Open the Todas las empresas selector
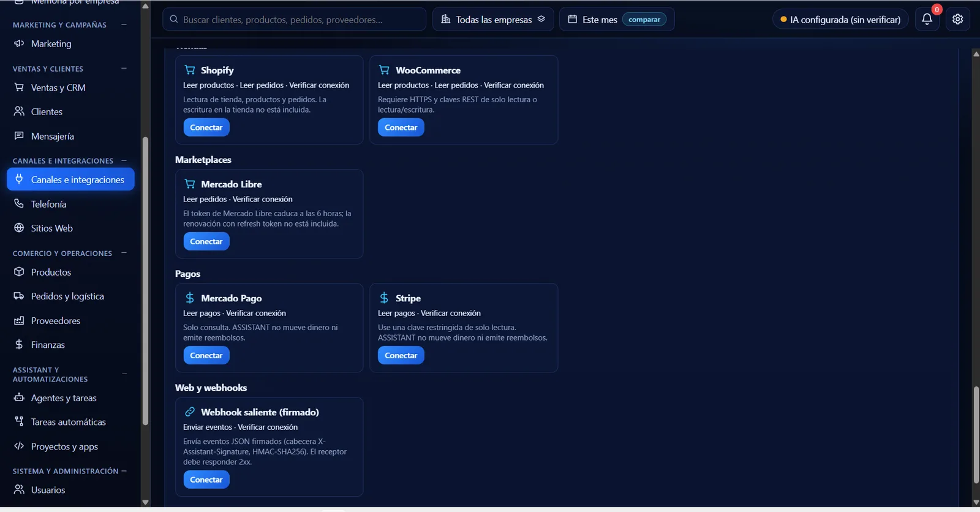980x512 pixels. pos(493,19)
